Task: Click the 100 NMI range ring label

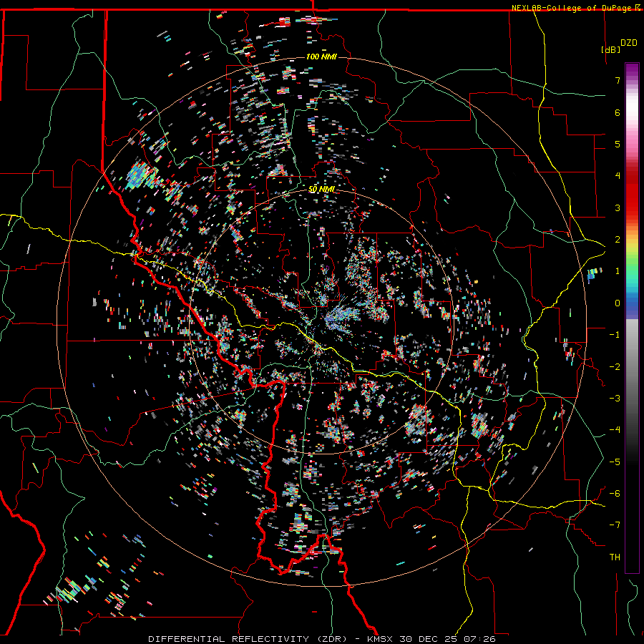Action: [321, 57]
